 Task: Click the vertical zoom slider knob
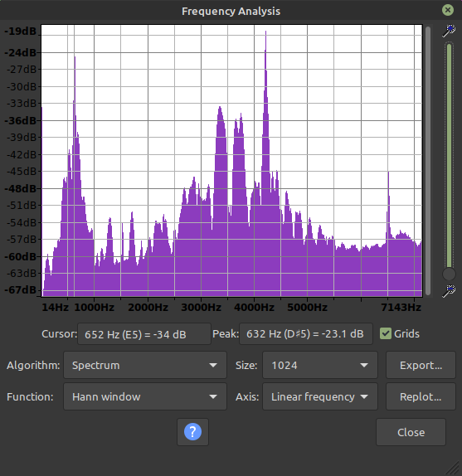[x=449, y=274]
